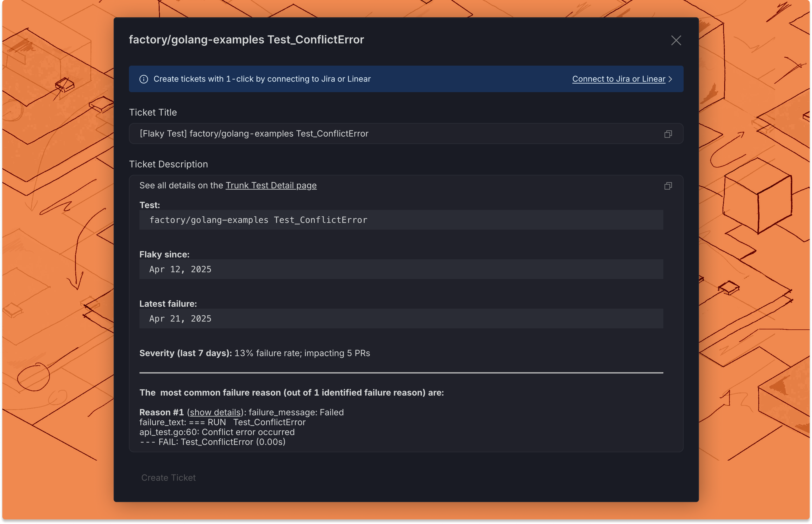The image size is (812, 524).
Task: Click inside the Ticket Title field
Action: (406, 133)
